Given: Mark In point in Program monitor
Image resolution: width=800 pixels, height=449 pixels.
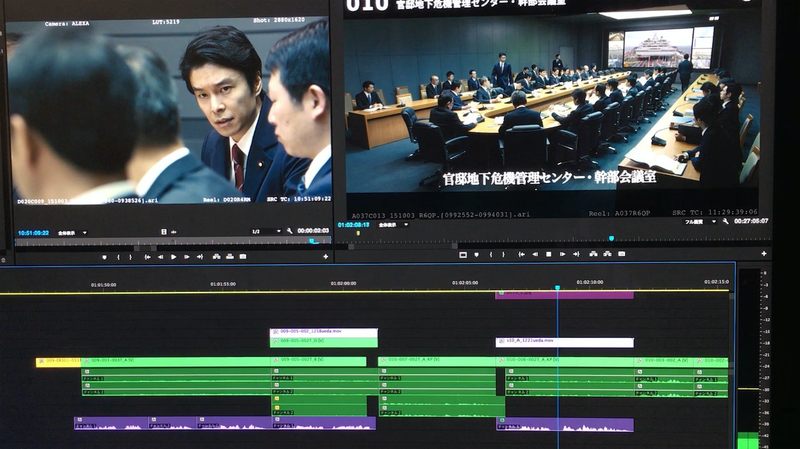Looking at the screenshot, I should pyautogui.click(x=491, y=254).
